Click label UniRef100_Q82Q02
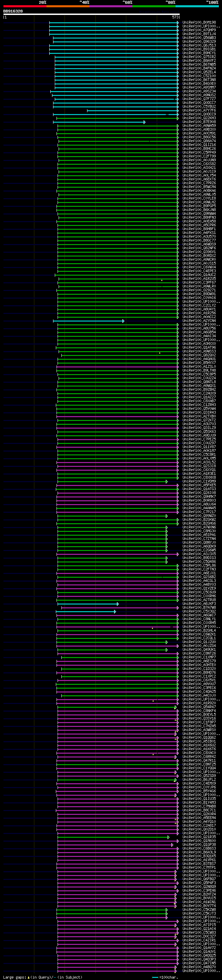The height and width of the screenshot is (980, 222). (199, 355)
